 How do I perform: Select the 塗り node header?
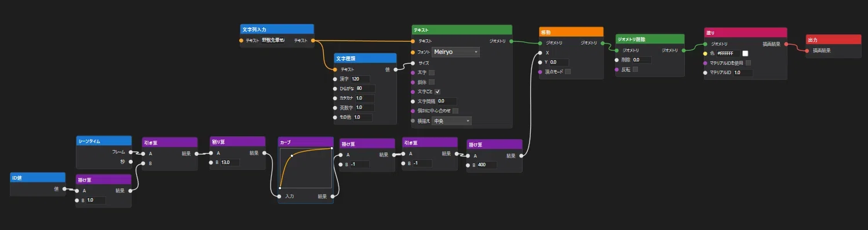coord(746,32)
